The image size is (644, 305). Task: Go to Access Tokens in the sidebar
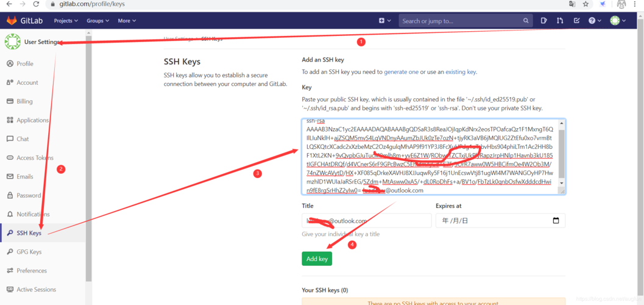click(x=35, y=158)
